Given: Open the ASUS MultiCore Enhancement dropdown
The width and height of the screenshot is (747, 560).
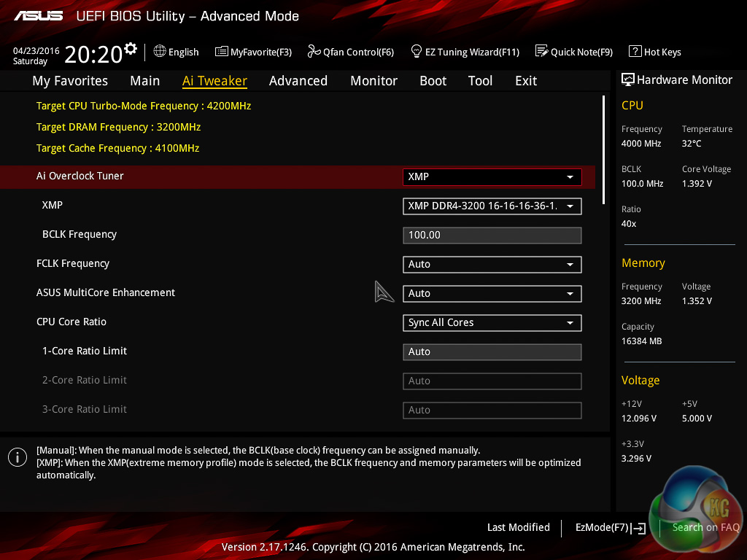Looking at the screenshot, I should 492,293.
